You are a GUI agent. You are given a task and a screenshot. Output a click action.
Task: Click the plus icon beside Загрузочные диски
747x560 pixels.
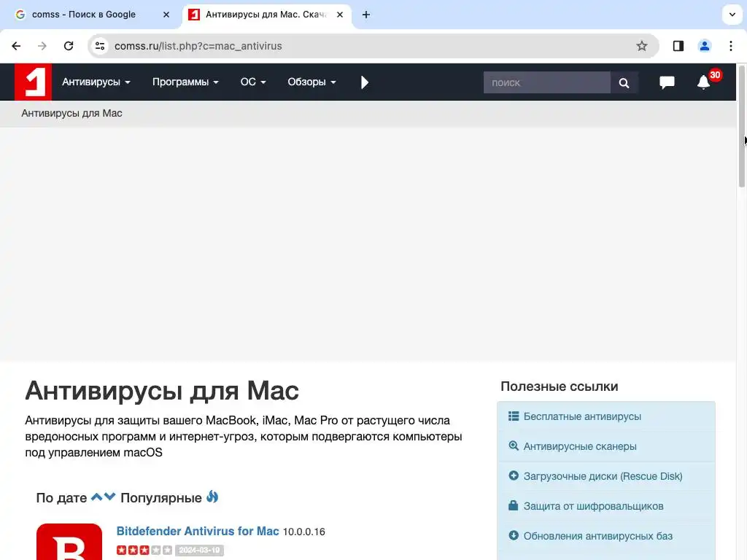pyautogui.click(x=513, y=475)
